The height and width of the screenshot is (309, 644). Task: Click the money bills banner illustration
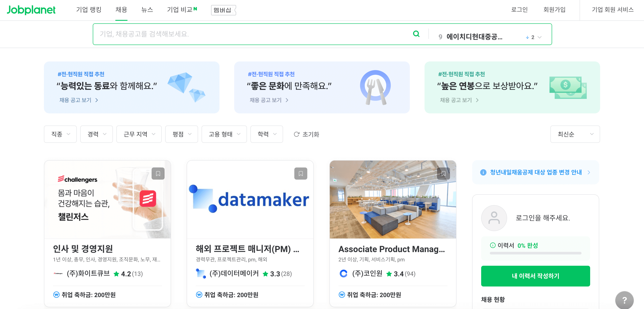click(x=568, y=88)
